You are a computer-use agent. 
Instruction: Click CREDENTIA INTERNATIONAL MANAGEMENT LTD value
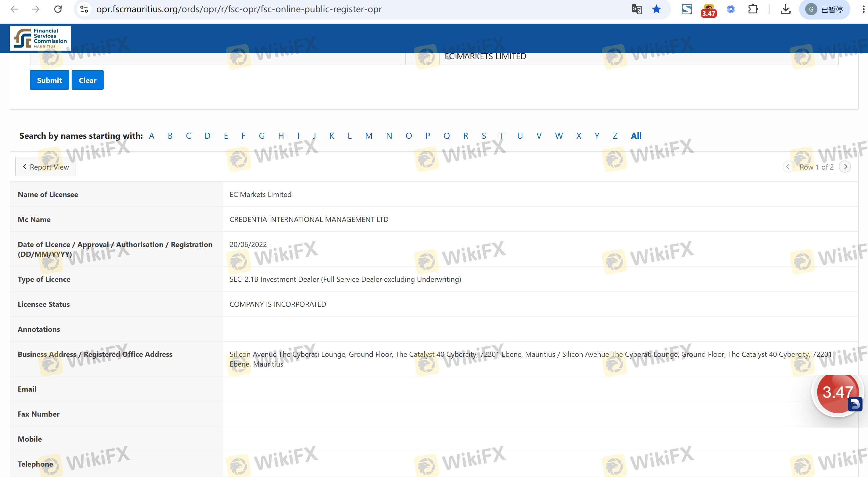coord(309,219)
